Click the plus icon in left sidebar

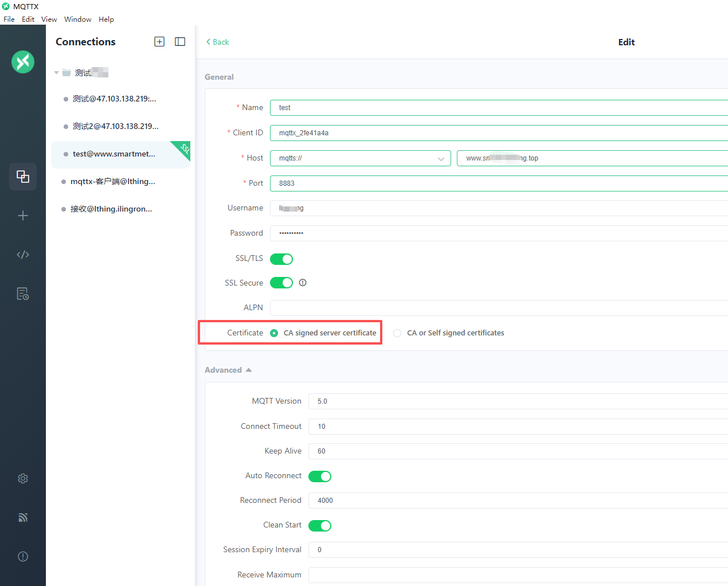click(x=23, y=216)
